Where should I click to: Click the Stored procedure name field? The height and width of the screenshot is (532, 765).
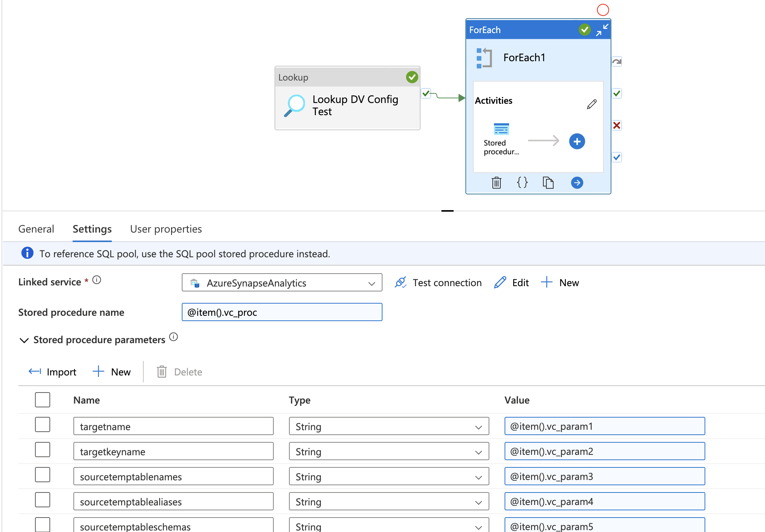pos(282,312)
